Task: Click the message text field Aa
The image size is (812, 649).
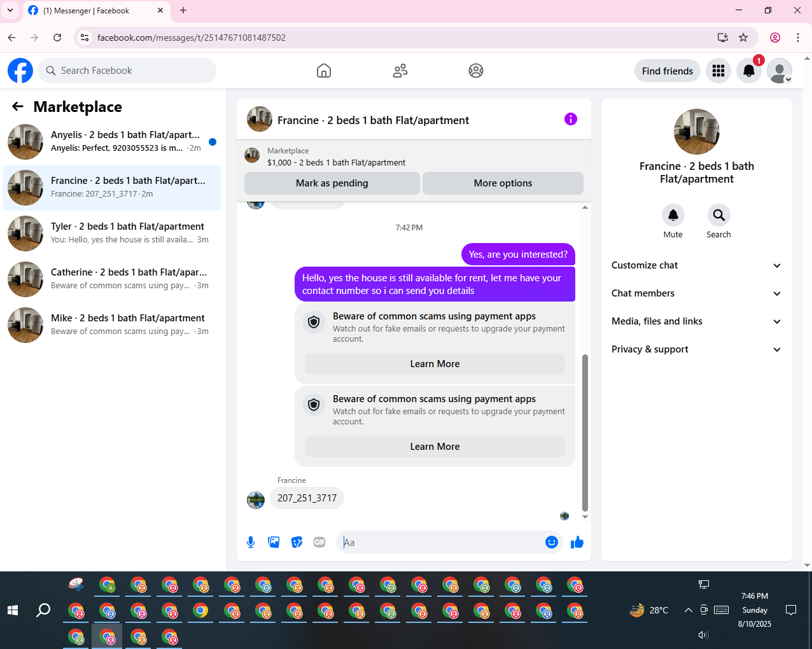Action: (x=439, y=542)
